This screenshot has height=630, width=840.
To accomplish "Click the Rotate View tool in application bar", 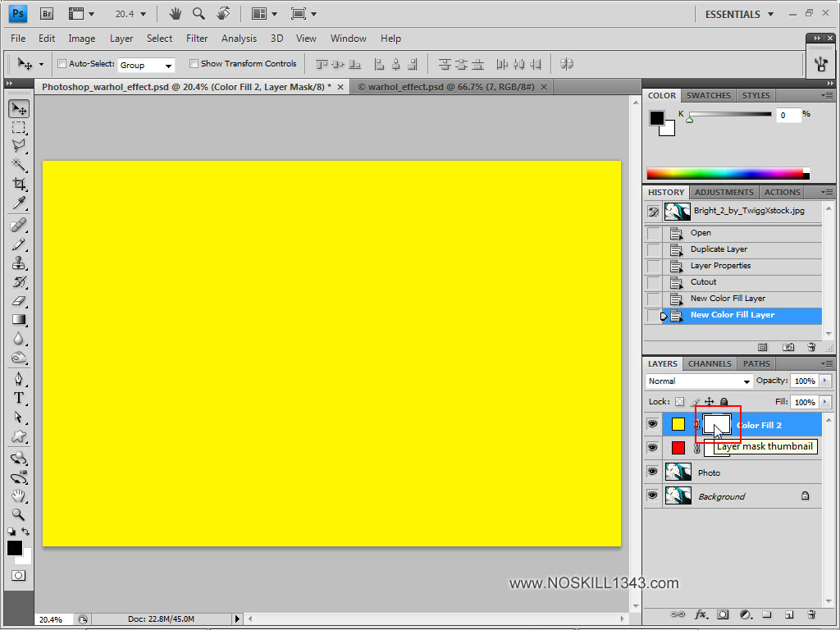I will coord(223,13).
